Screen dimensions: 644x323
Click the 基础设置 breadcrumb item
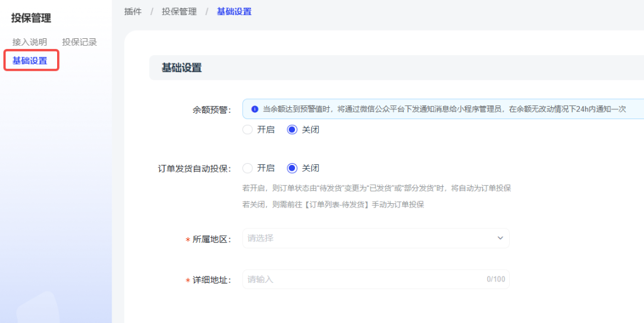pos(234,11)
